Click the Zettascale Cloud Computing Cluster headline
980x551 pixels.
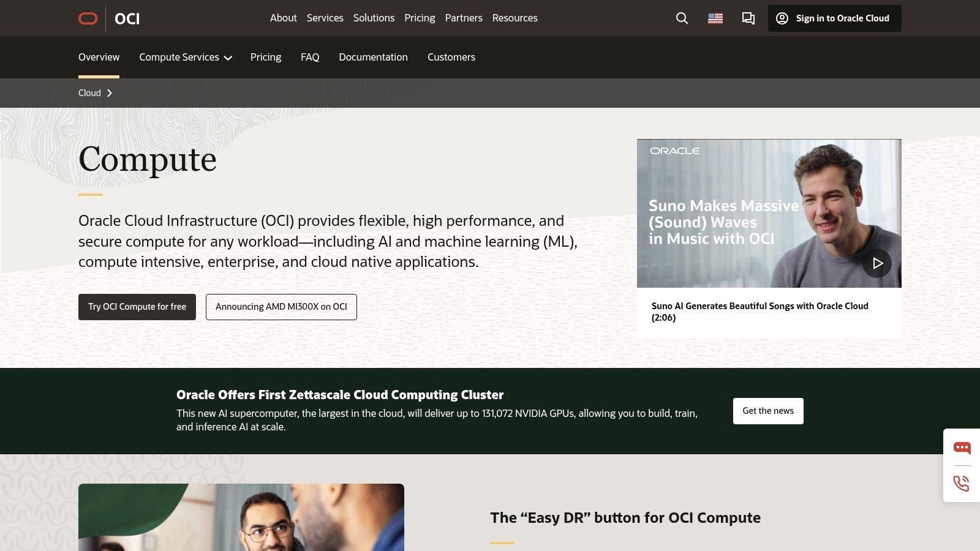tap(340, 395)
